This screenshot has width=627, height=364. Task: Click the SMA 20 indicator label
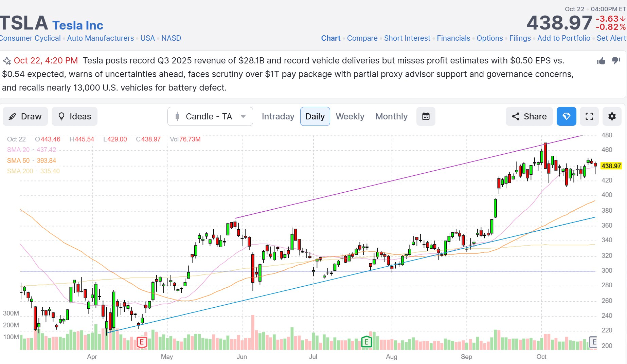click(18, 150)
